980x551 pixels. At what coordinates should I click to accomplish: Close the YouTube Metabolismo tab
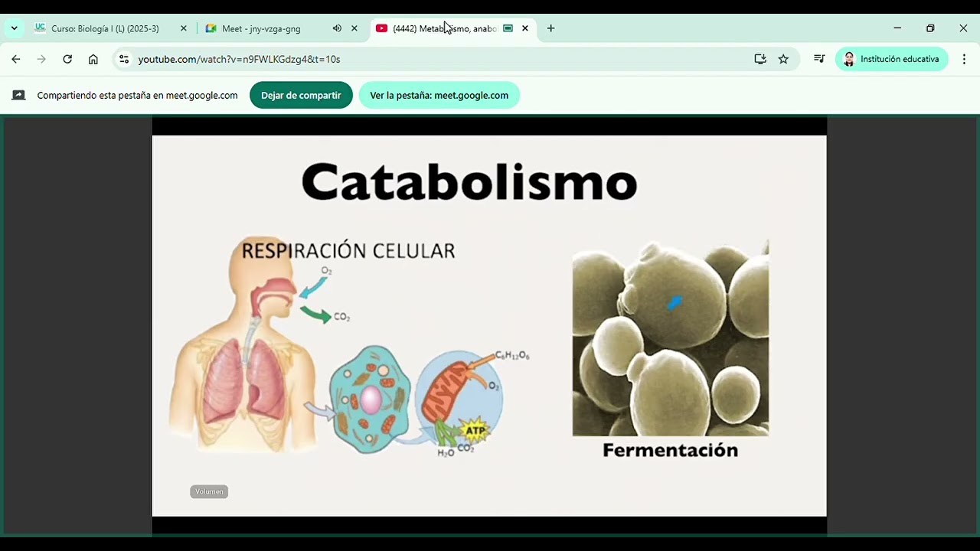[x=525, y=28]
